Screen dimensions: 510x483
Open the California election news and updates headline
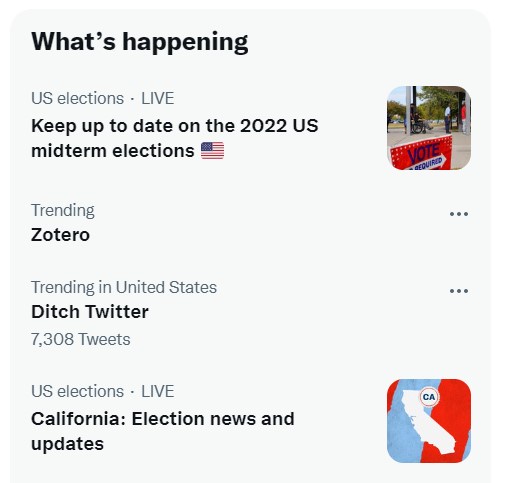(163, 431)
